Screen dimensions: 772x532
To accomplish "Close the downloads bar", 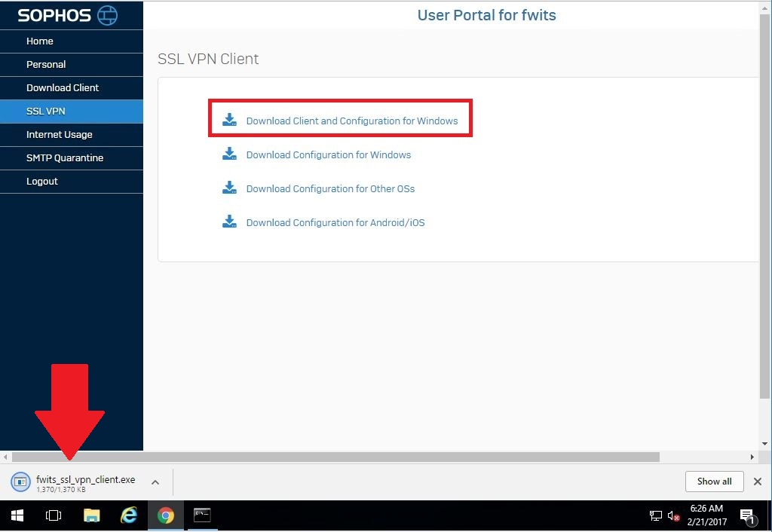I will point(758,482).
